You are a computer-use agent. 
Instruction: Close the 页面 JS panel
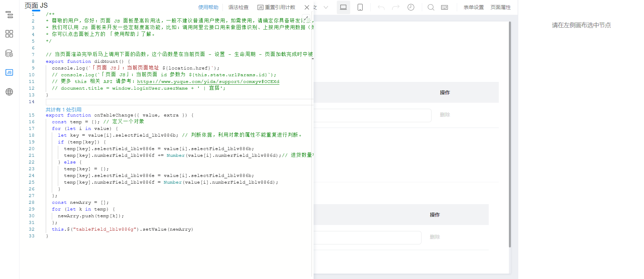(x=307, y=7)
